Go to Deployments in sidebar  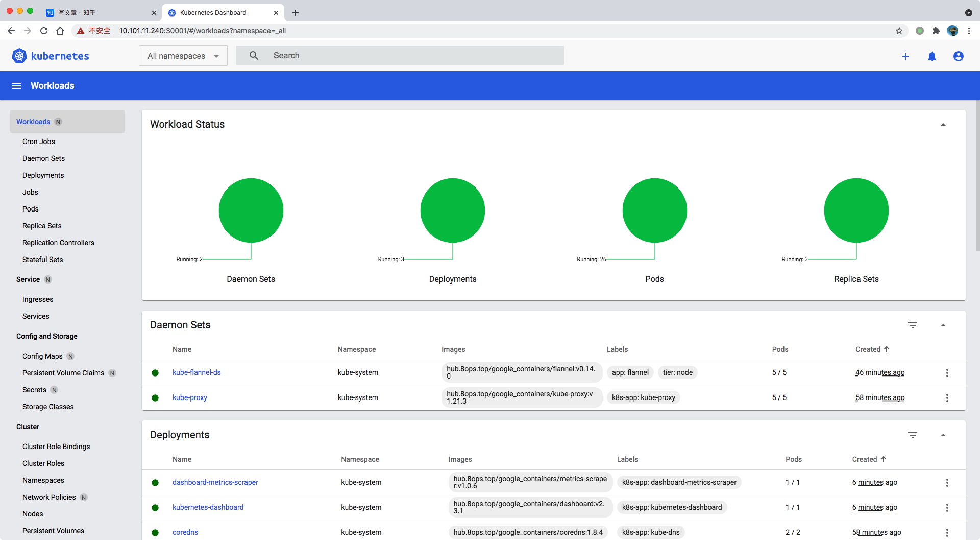[x=43, y=175]
